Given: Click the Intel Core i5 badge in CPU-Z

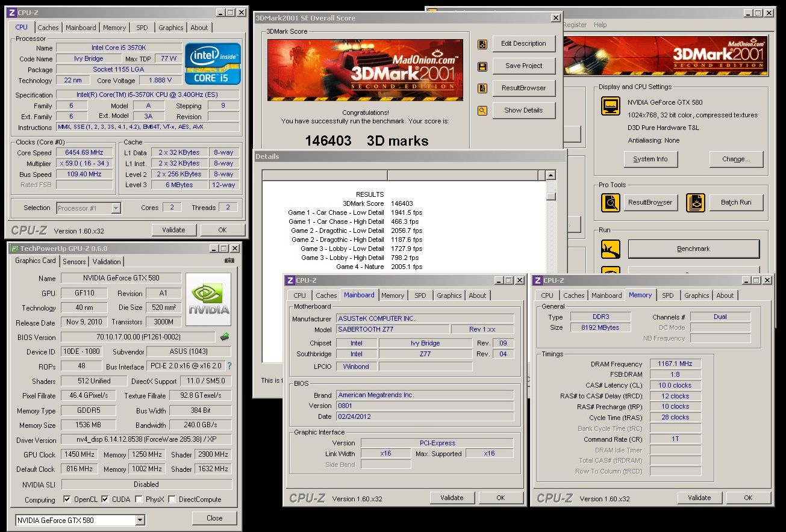Looking at the screenshot, I should coord(213,63).
